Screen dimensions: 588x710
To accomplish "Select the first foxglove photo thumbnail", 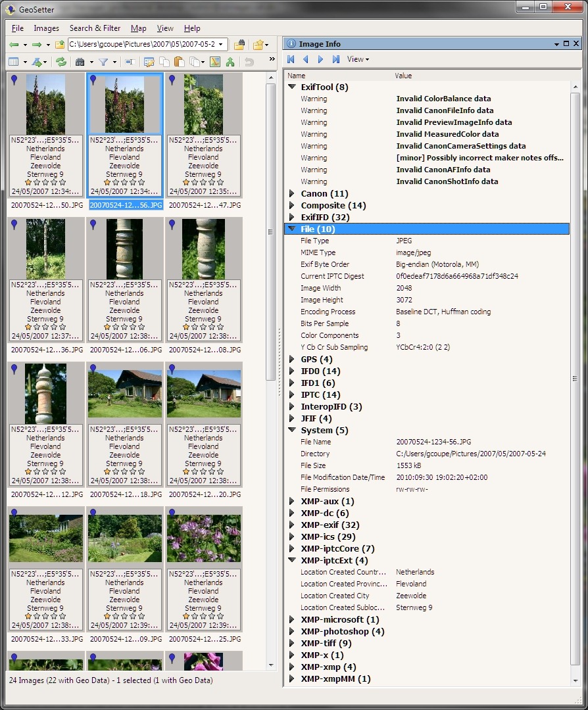I will pos(45,104).
